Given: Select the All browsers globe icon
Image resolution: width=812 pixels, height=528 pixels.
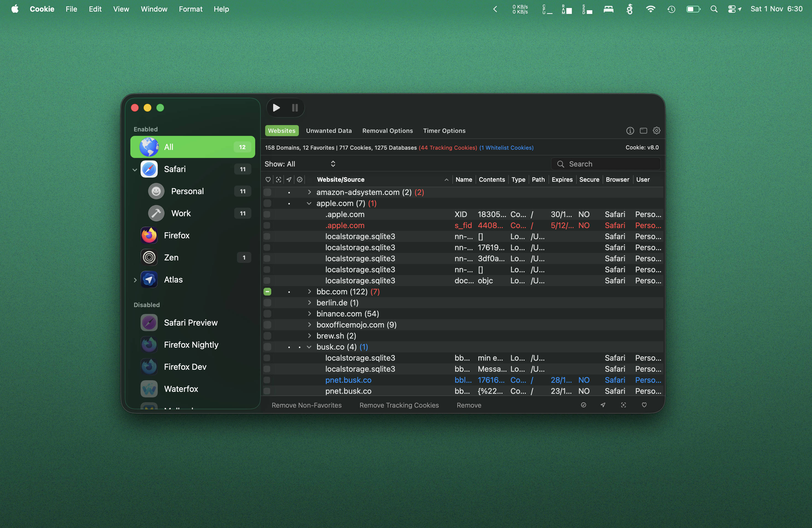Looking at the screenshot, I should 149,147.
